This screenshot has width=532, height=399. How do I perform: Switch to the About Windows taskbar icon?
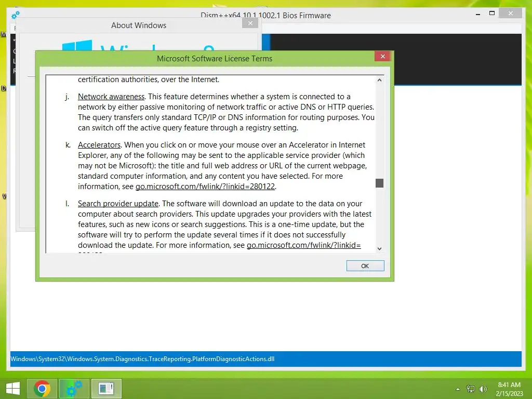(106, 389)
